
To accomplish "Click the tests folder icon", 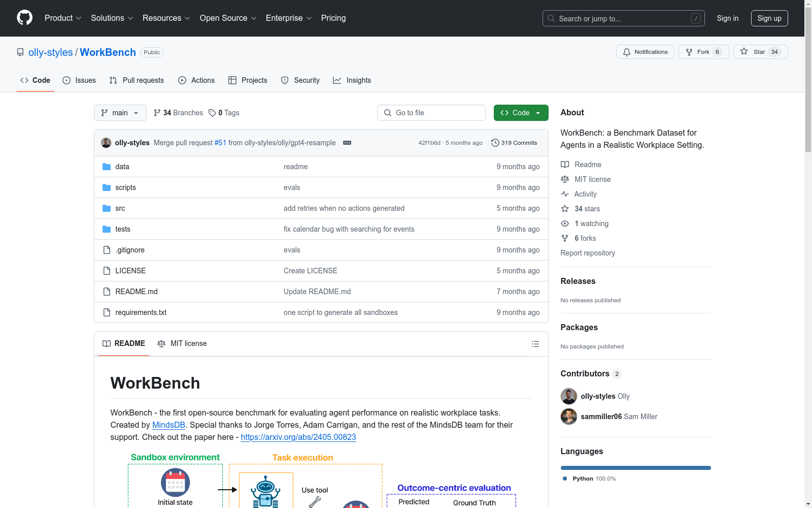I will point(107,229).
